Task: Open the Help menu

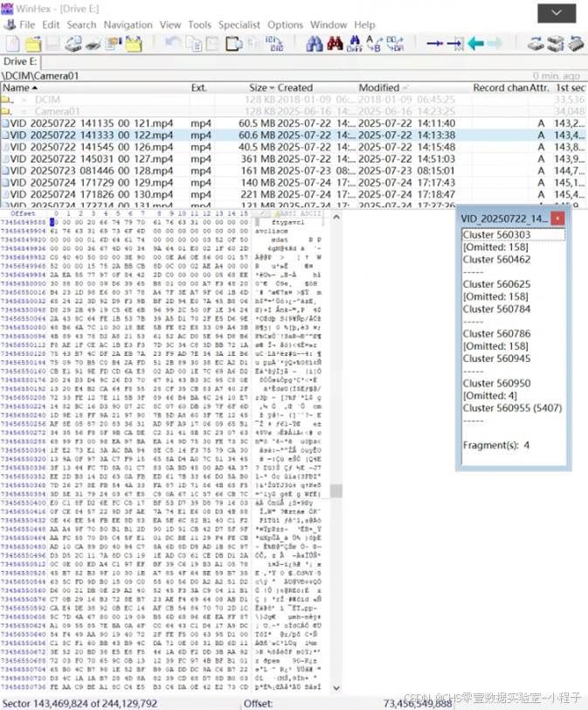Action: [364, 24]
